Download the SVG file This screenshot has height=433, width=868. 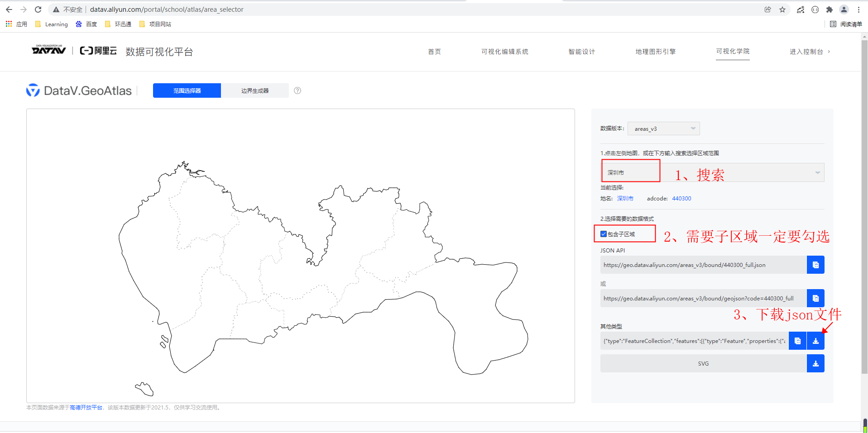pos(815,363)
